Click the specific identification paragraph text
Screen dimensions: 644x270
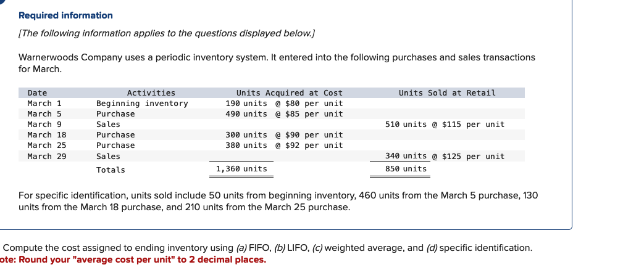pos(278,201)
